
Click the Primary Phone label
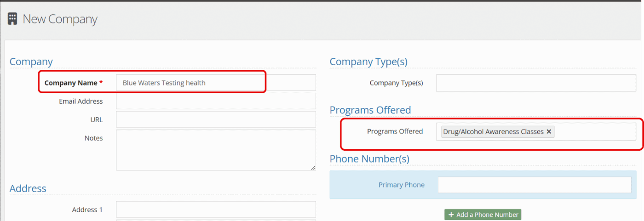click(x=401, y=185)
